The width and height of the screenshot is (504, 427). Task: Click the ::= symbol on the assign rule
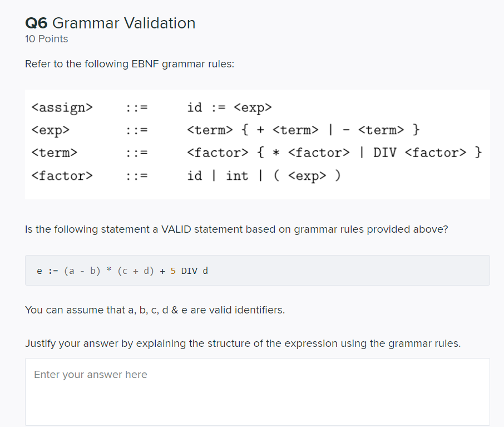[x=136, y=107]
